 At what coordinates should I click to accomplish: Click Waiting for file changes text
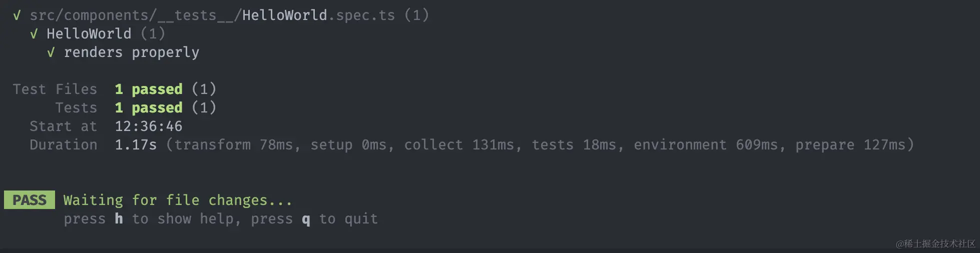tap(178, 200)
